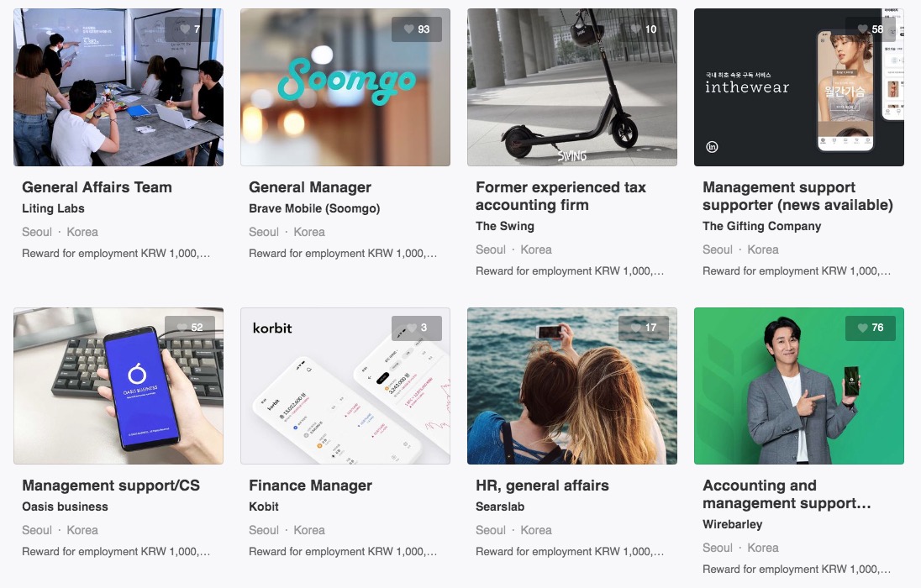Click the green Wirebarley man thumbnail
921x588 pixels.
[799, 386]
